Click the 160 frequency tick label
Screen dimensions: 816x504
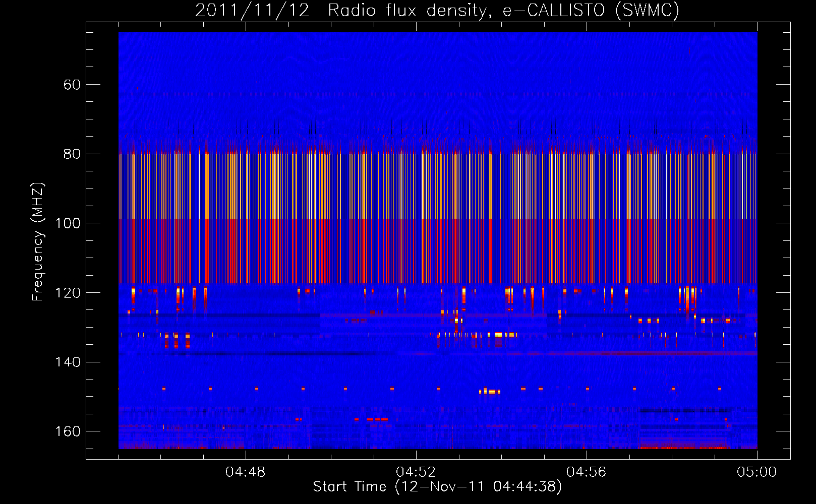click(x=68, y=431)
